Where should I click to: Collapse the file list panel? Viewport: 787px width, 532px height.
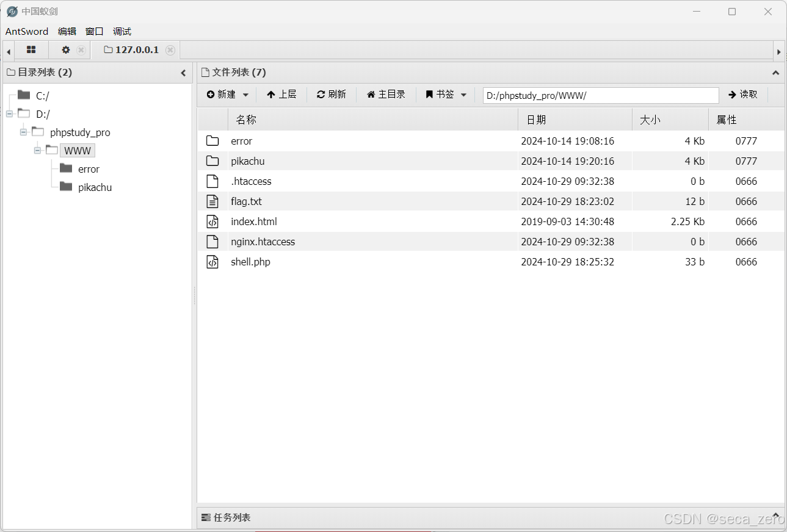pyautogui.click(x=775, y=73)
